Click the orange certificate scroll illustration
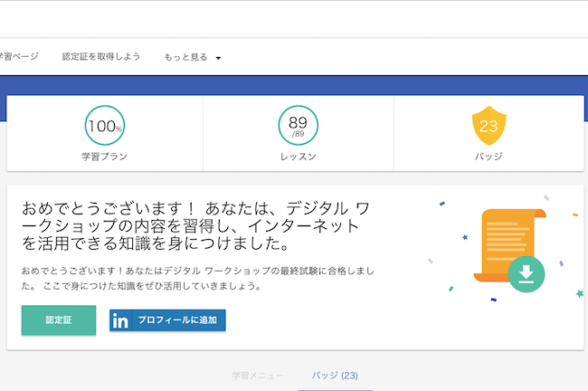Viewport: 588px width, 391px height. [508, 245]
